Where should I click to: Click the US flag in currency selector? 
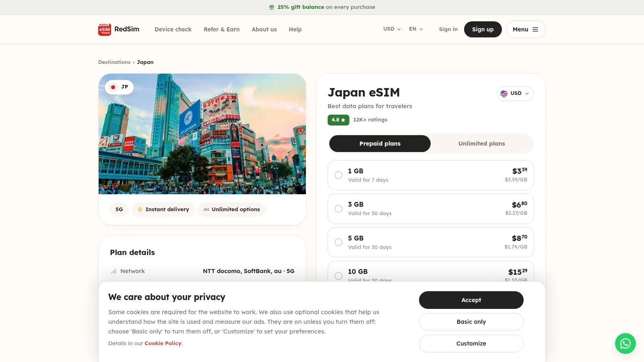tap(504, 93)
